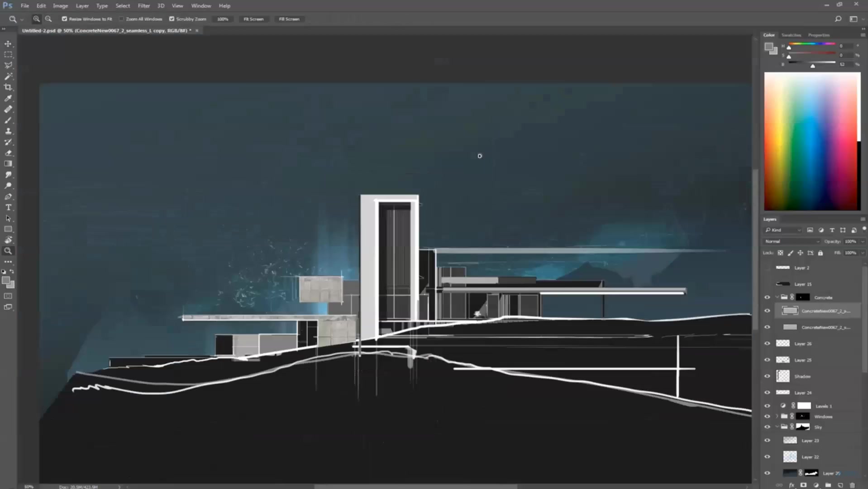Hide the Layer 26 layer
This screenshot has width=868, height=489.
click(x=767, y=344)
